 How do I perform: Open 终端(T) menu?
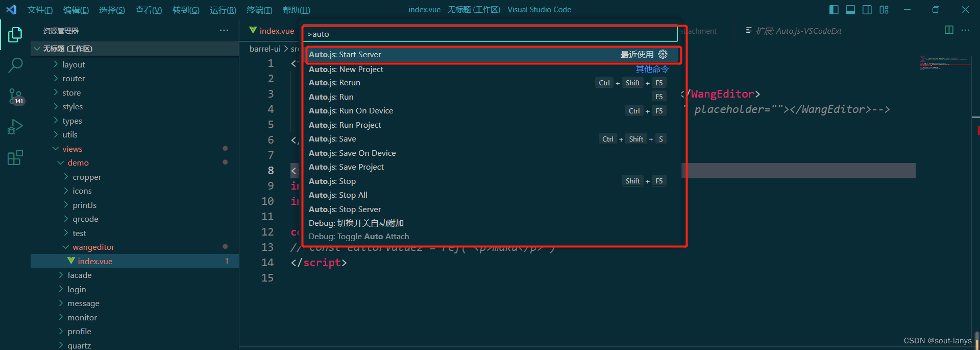(x=259, y=10)
